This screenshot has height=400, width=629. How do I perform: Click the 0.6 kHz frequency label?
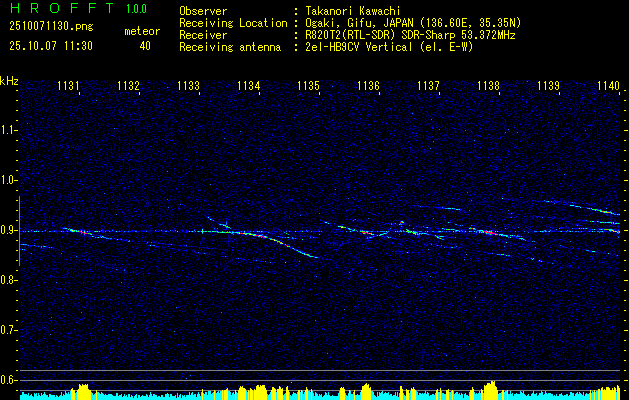[x=9, y=380]
